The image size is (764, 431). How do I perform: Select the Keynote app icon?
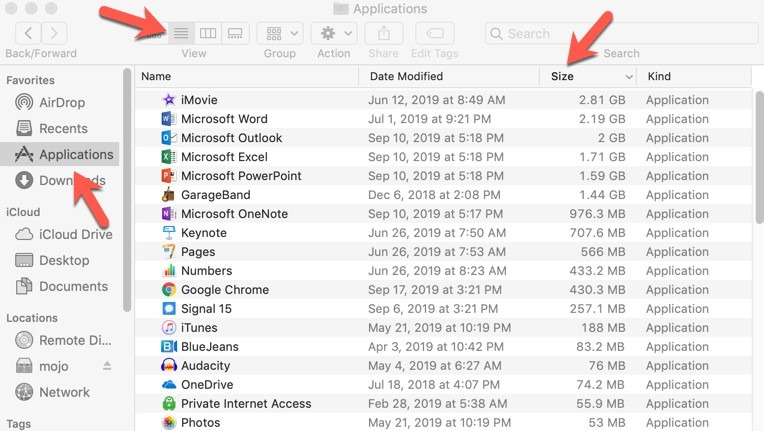pyautogui.click(x=169, y=233)
